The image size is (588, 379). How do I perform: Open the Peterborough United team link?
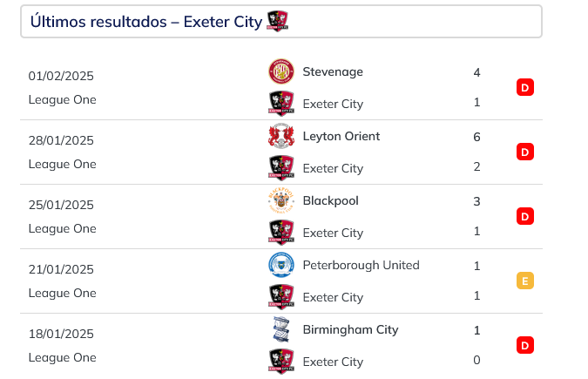click(x=362, y=265)
